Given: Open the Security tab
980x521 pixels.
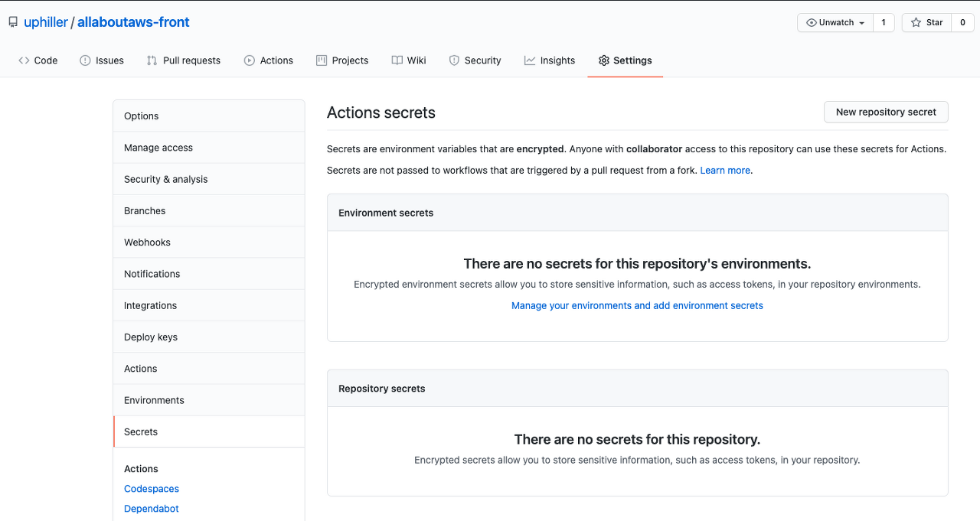Looking at the screenshot, I should pos(475,60).
